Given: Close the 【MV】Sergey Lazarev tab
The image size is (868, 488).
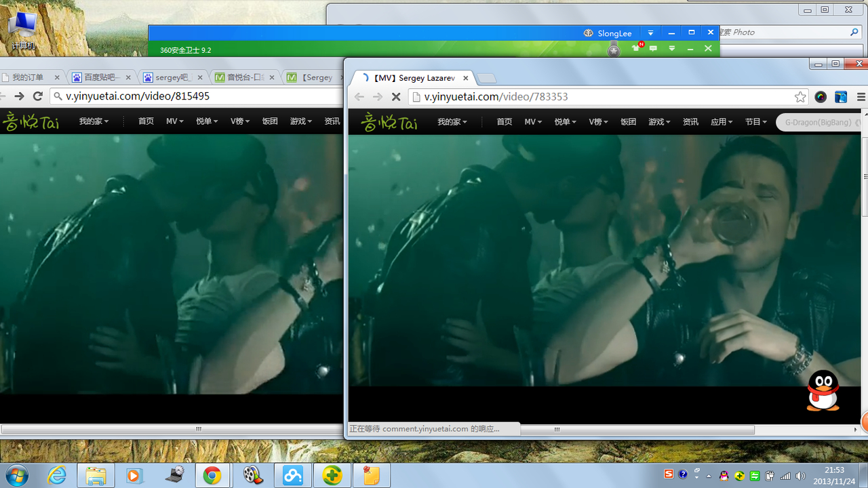Looking at the screenshot, I should [465, 78].
